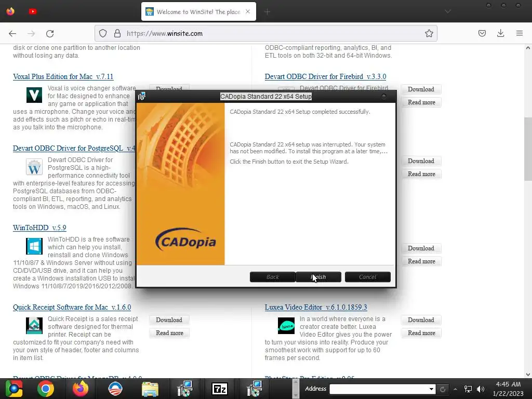532x399 pixels.
Task: Switch to the pinned YouTube tab
Action: (33, 11)
